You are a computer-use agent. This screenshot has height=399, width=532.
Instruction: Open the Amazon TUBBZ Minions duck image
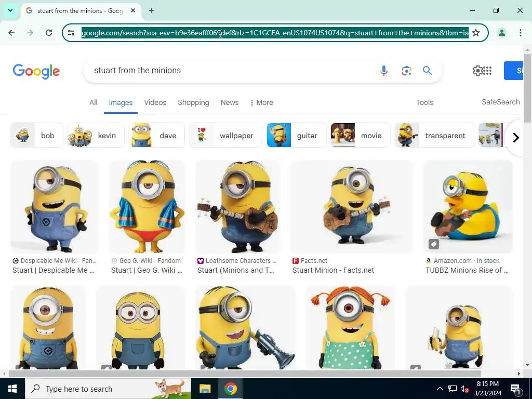click(x=468, y=207)
